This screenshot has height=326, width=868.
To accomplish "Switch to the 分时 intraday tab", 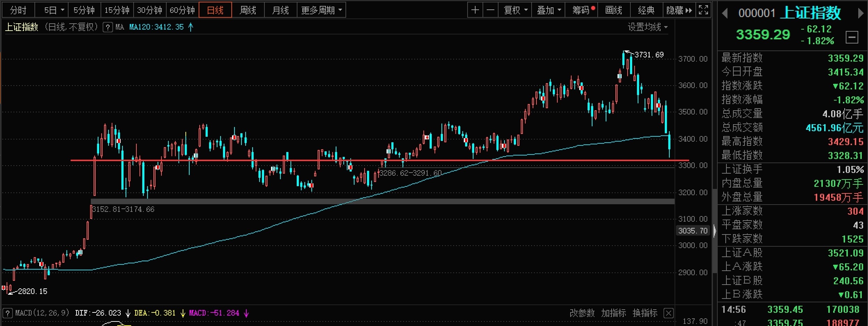I will point(18,10).
